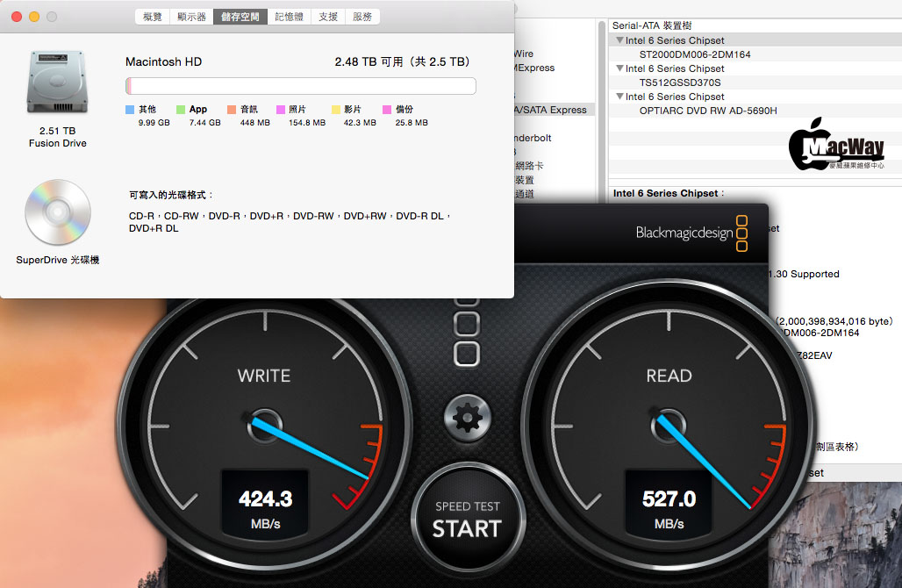Go to the 支援 tab
Image resolution: width=902 pixels, height=588 pixels.
(328, 17)
